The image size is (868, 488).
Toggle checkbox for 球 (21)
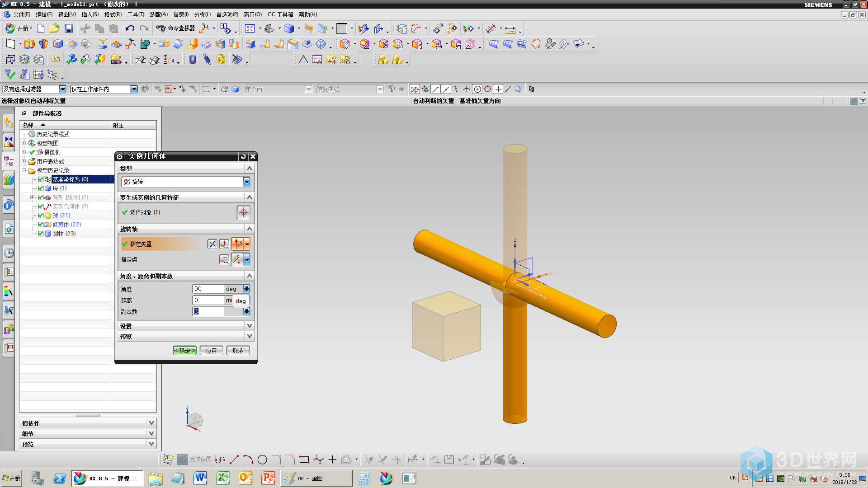pos(41,216)
